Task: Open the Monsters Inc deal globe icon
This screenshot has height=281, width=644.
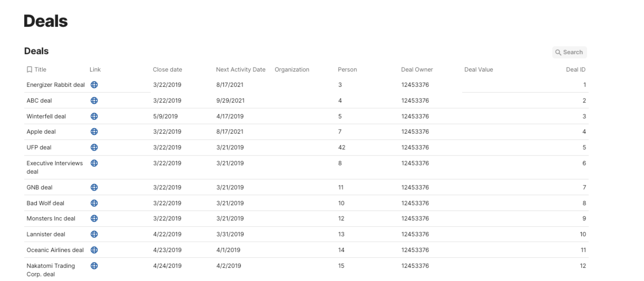Action: click(x=94, y=218)
